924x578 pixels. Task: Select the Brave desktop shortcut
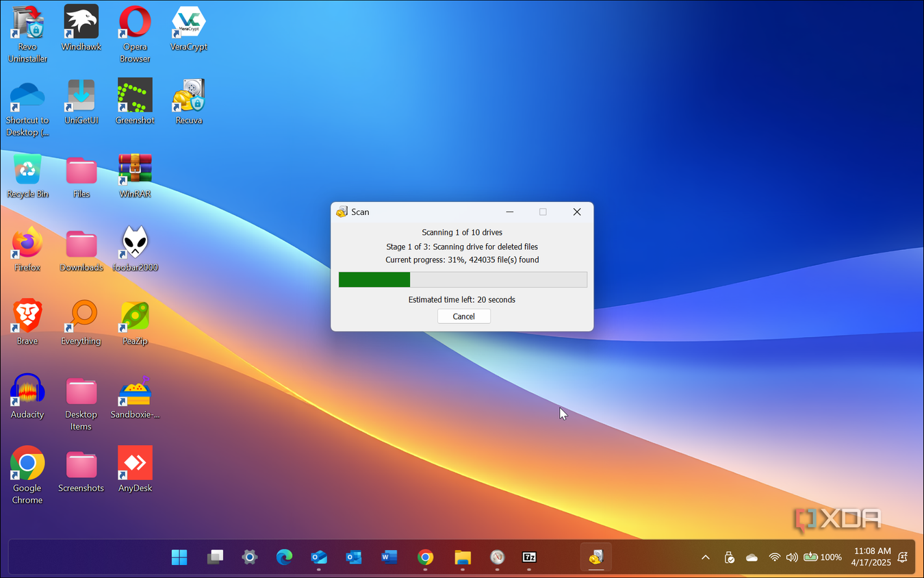click(27, 323)
